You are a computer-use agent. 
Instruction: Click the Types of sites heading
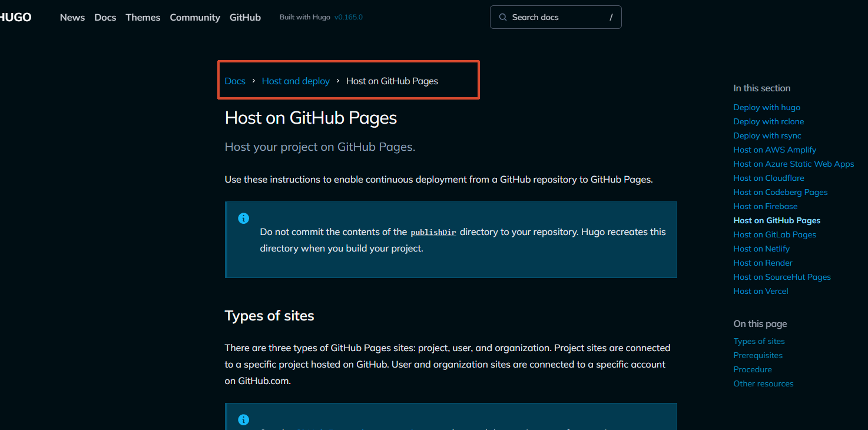(x=270, y=316)
